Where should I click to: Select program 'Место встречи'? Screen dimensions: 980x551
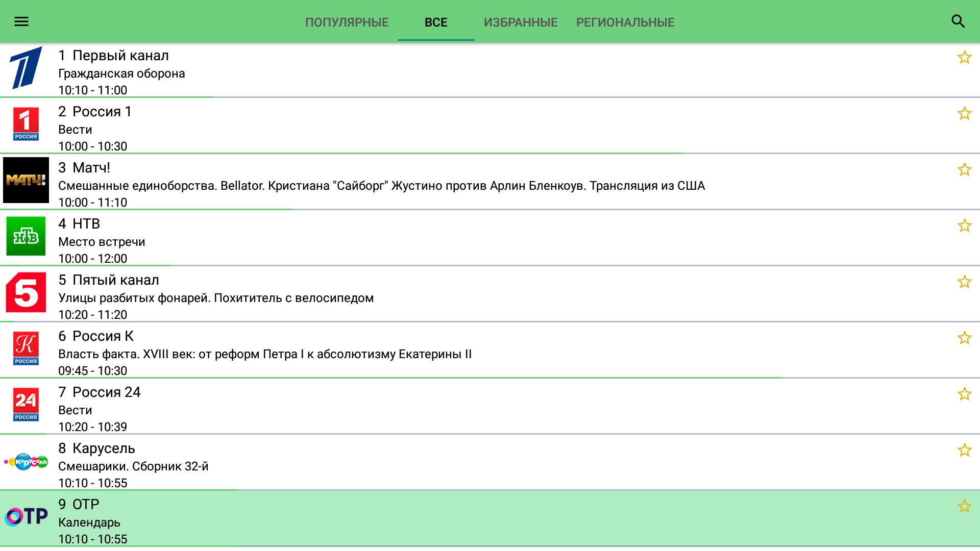pyautogui.click(x=102, y=242)
